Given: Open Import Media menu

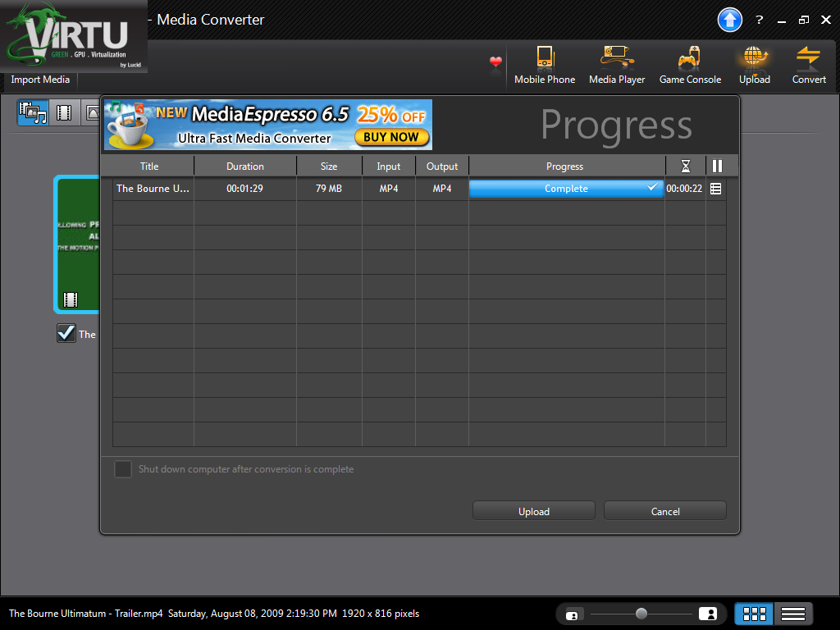Looking at the screenshot, I should [40, 80].
